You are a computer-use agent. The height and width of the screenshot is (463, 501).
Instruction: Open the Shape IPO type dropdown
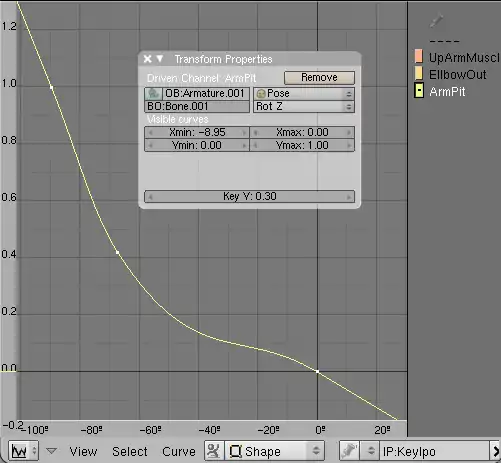pos(275,451)
